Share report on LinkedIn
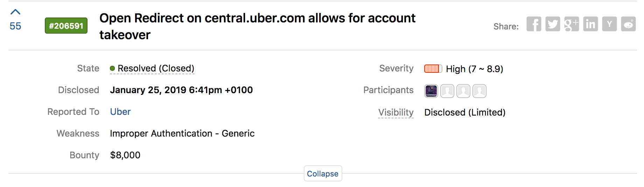The height and width of the screenshot is (187, 644). 590,24
